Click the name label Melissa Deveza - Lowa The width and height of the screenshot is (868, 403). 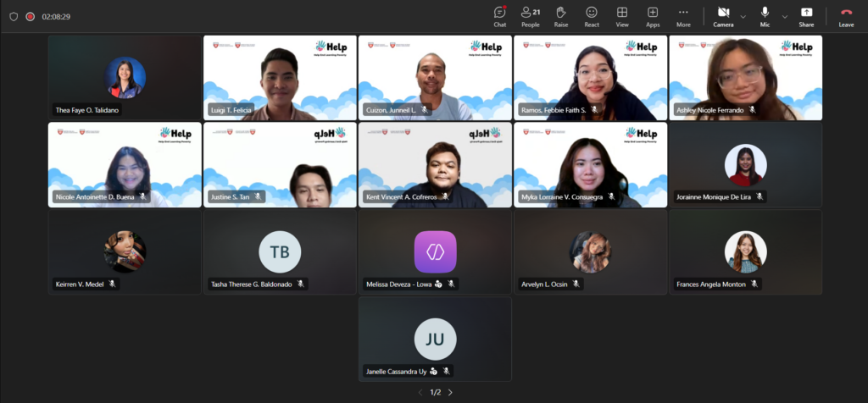(x=398, y=284)
